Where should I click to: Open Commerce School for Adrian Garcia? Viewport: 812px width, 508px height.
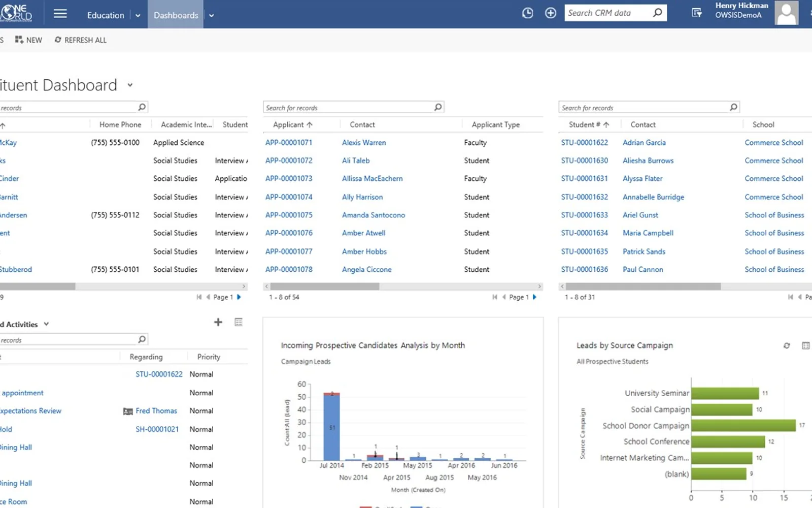pos(774,143)
